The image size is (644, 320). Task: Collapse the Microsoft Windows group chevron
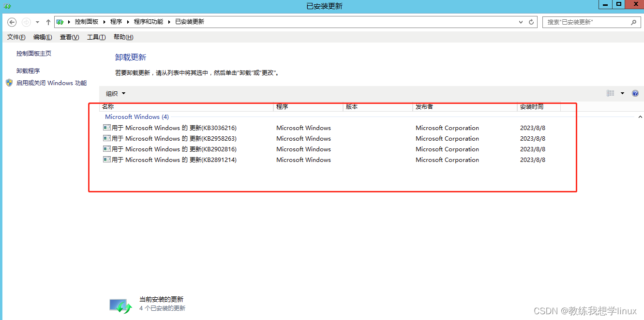pyautogui.click(x=640, y=117)
